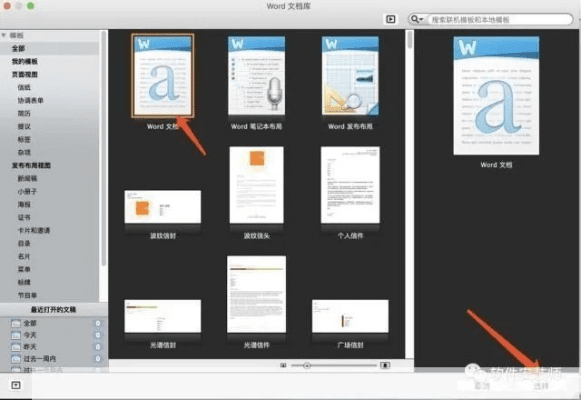Toggle the bottom-left sidebar pane button

pyautogui.click(x=16, y=386)
